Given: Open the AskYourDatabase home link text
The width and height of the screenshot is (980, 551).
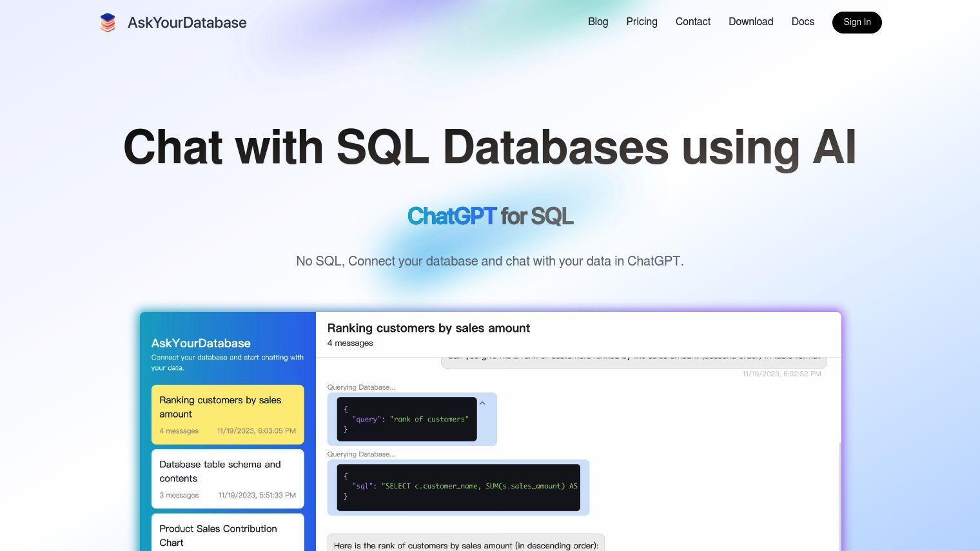Looking at the screenshot, I should 187,23.
